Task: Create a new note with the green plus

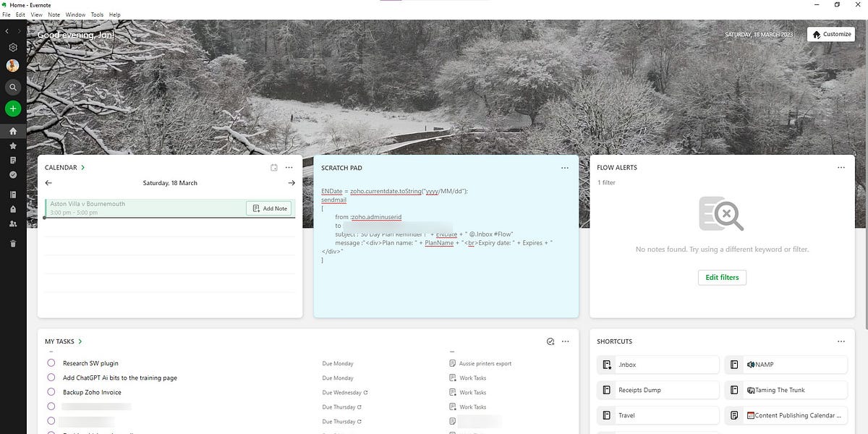Action: 12,108
